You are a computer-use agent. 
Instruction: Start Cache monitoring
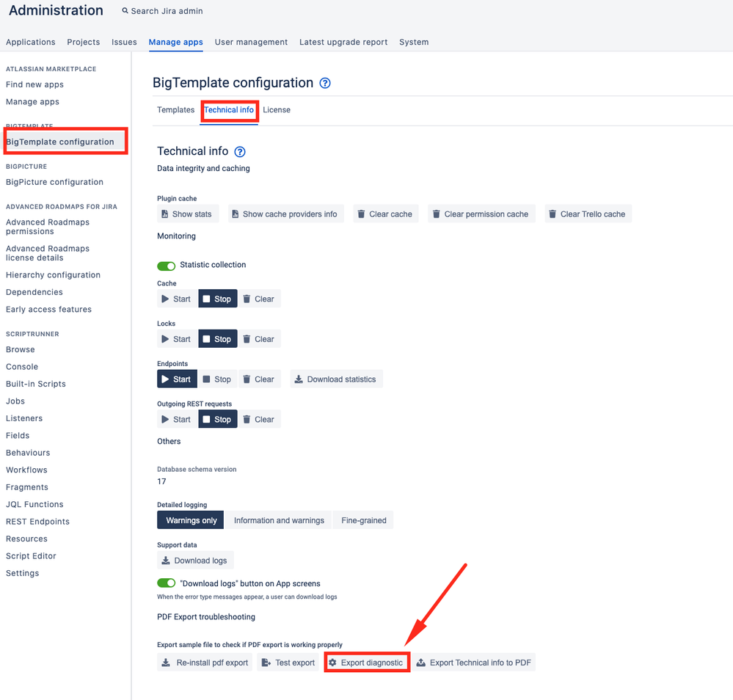tap(177, 299)
